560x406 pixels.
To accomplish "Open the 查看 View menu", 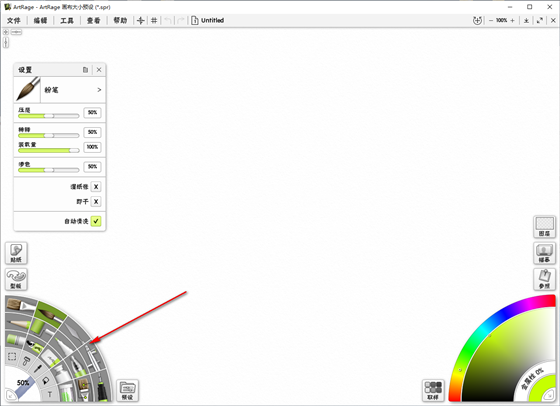I will (94, 20).
